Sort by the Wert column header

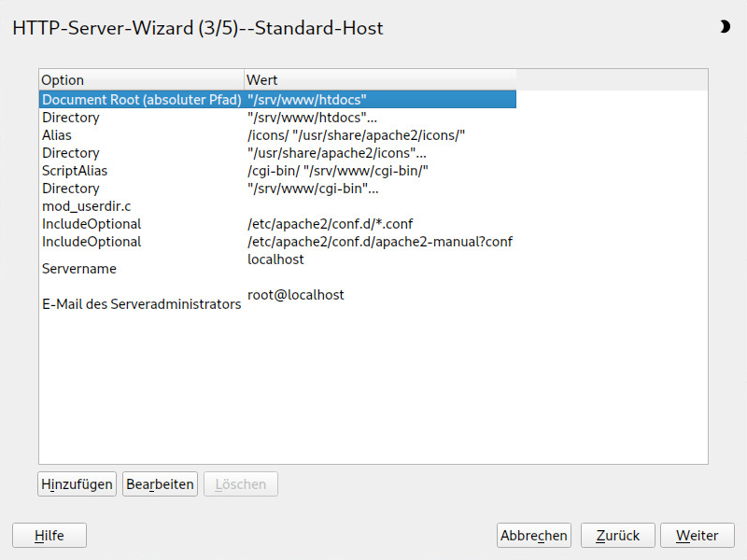click(380, 80)
